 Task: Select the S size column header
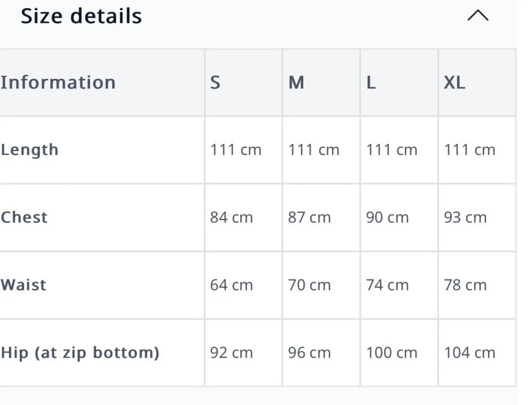(x=215, y=82)
